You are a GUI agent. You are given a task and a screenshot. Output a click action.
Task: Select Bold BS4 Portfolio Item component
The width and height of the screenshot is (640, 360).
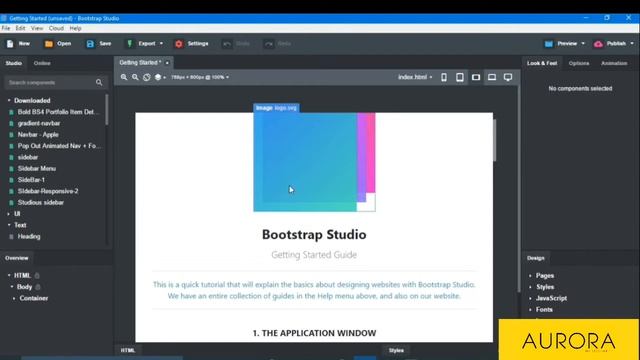[58, 112]
